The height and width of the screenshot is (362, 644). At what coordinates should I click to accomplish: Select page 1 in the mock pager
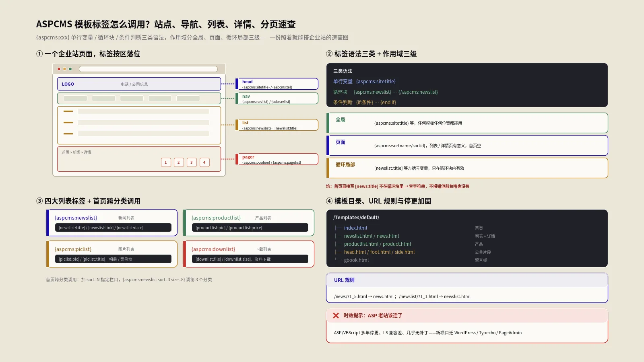click(166, 162)
